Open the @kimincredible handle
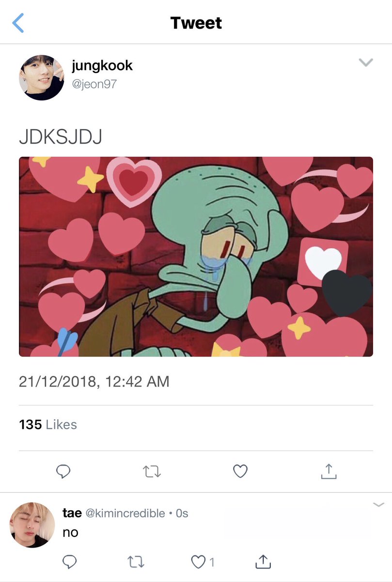This screenshot has height=582, width=392. pyautogui.click(x=125, y=513)
